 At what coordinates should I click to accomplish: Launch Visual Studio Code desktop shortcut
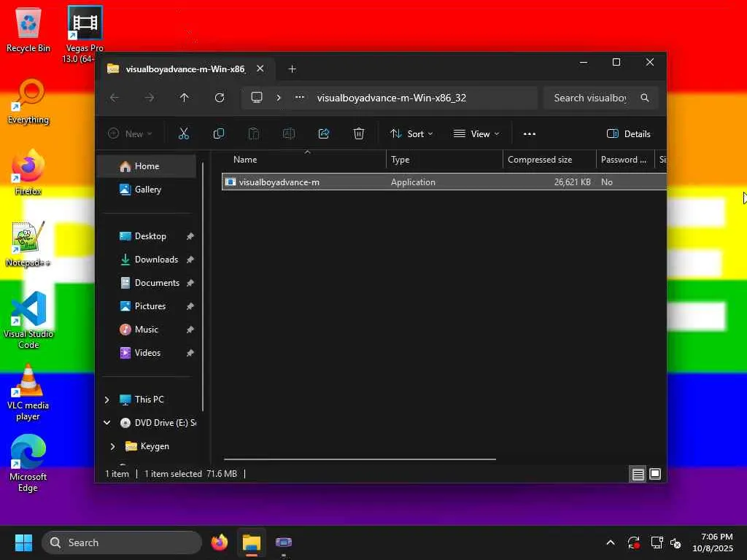tap(28, 320)
